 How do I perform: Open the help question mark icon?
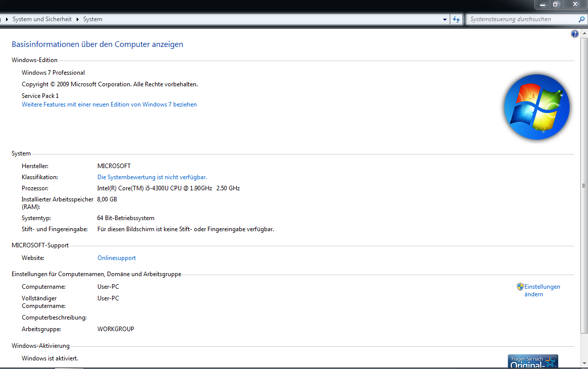574,34
